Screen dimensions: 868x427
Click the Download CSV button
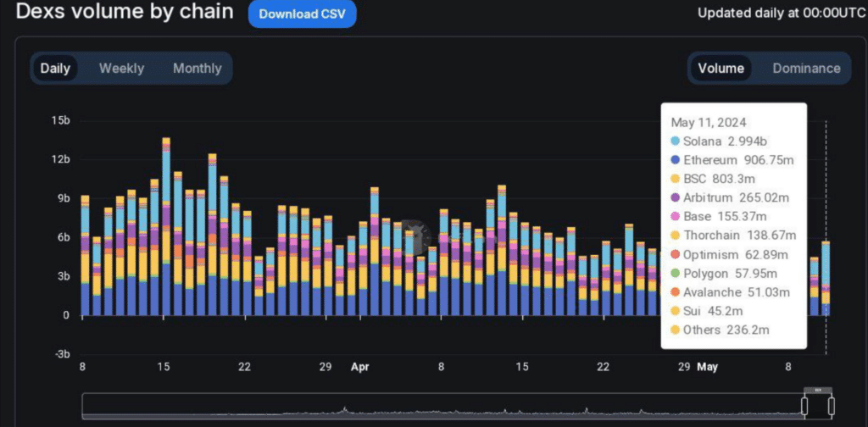303,14
